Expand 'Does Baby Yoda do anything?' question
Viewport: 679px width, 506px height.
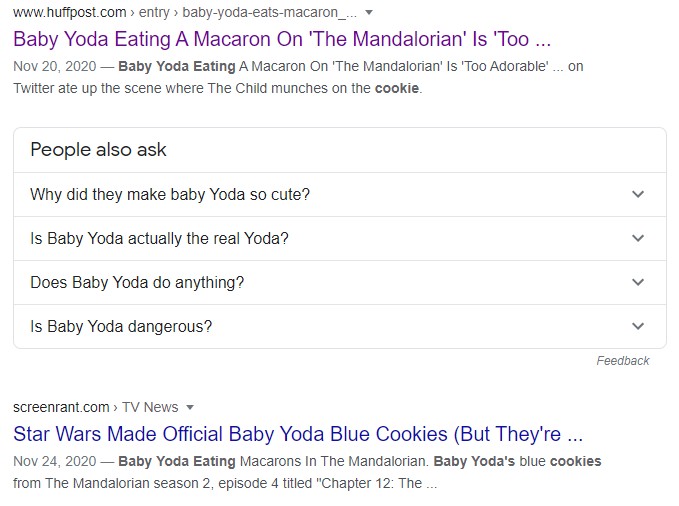pyautogui.click(x=137, y=282)
